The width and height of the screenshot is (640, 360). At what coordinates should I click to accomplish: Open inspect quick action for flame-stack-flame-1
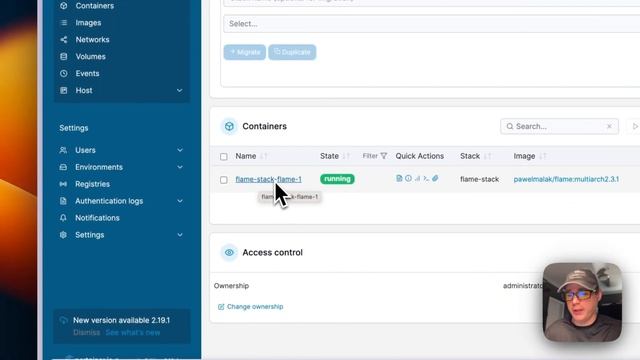coord(408,178)
